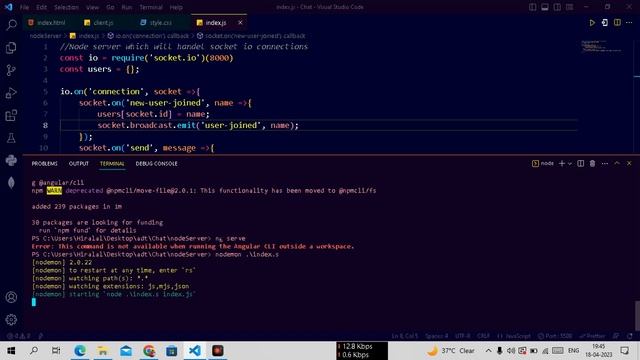
Task: Open Run and Debug view
Action: (11, 93)
